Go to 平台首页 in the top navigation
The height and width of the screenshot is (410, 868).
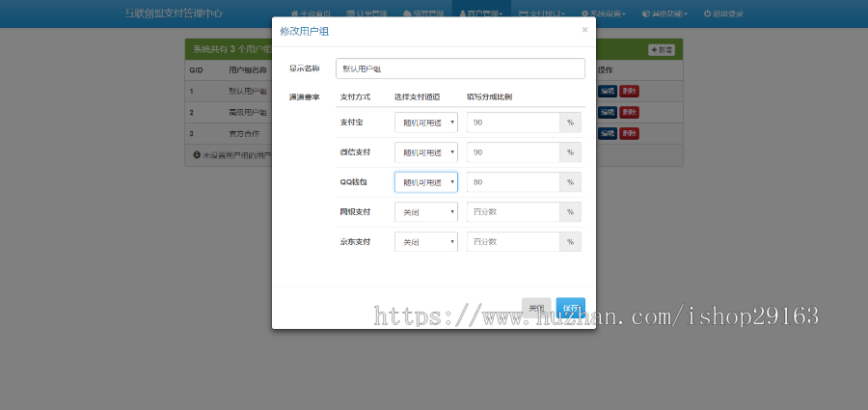point(311,14)
